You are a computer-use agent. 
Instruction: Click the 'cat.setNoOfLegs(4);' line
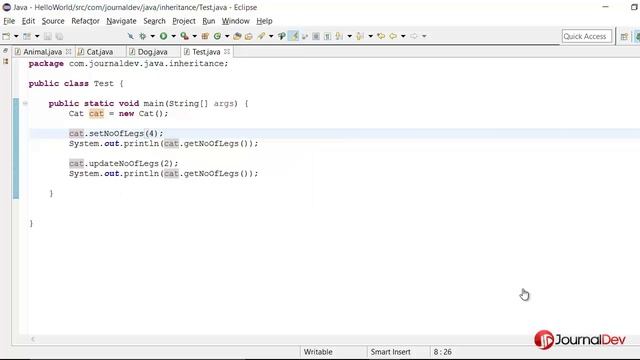point(116,133)
